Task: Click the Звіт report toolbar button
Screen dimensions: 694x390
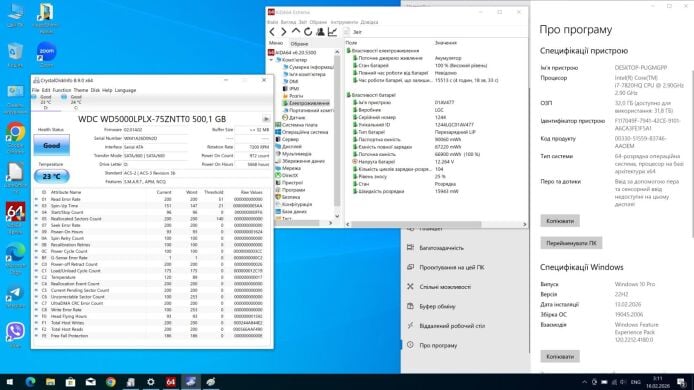Action: pyautogui.click(x=353, y=32)
